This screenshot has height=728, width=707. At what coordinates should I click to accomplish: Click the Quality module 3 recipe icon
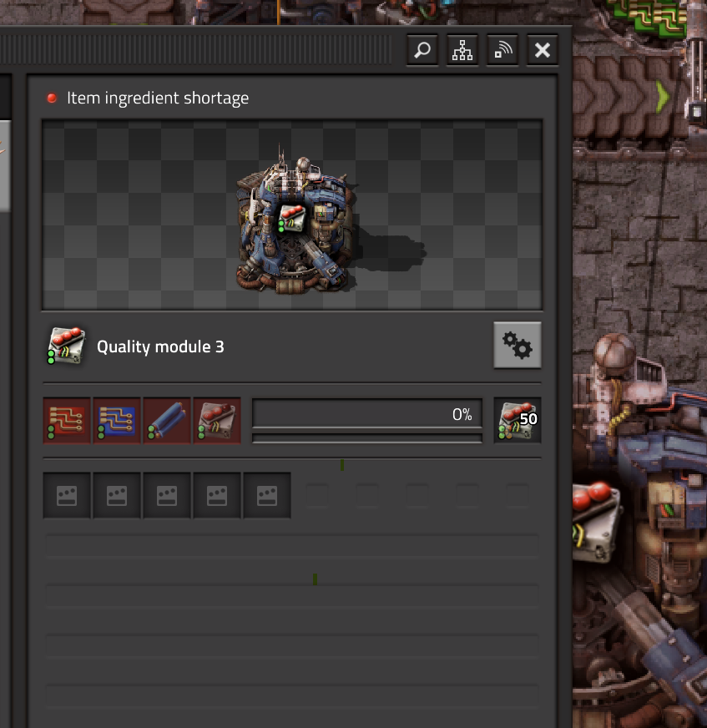pyautogui.click(x=66, y=346)
